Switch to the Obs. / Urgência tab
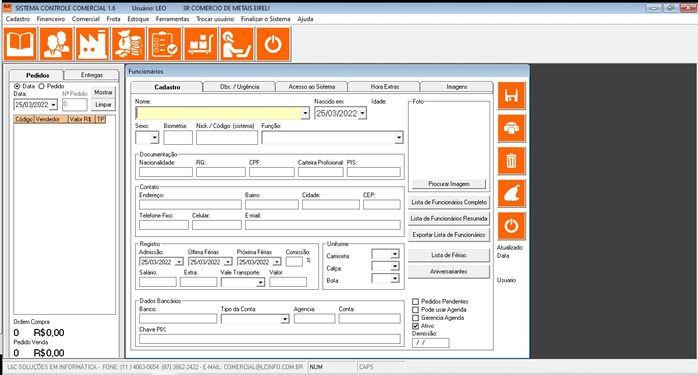The width and height of the screenshot is (698, 375). 239,87
